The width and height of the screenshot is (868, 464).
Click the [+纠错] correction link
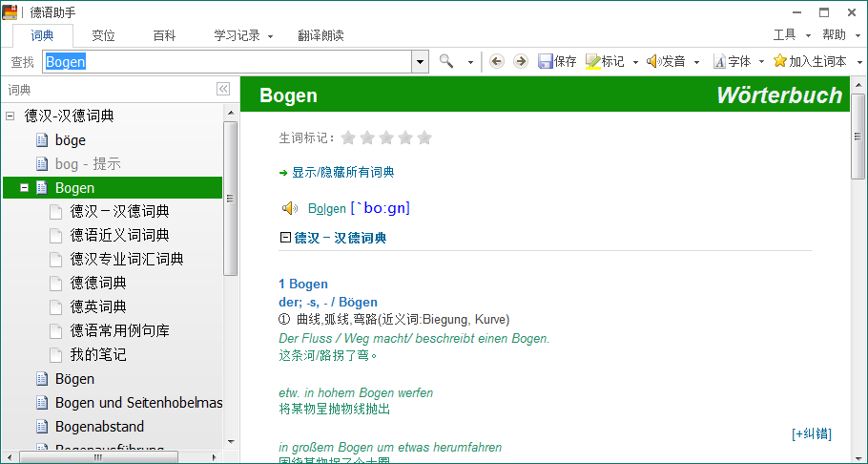tap(811, 433)
